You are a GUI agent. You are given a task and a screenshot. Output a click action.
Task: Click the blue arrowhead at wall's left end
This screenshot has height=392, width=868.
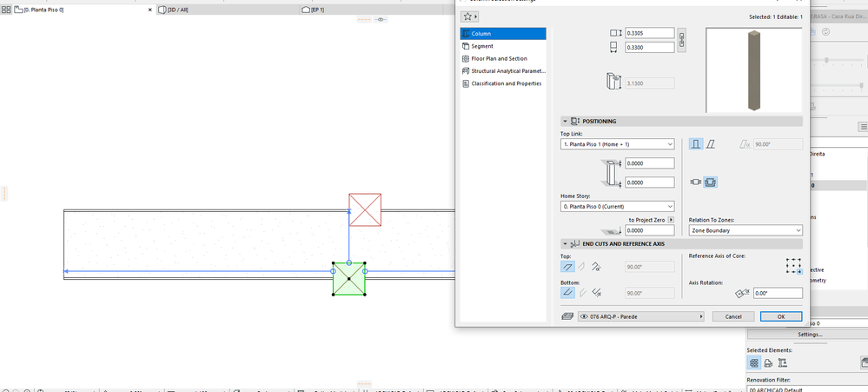66,271
